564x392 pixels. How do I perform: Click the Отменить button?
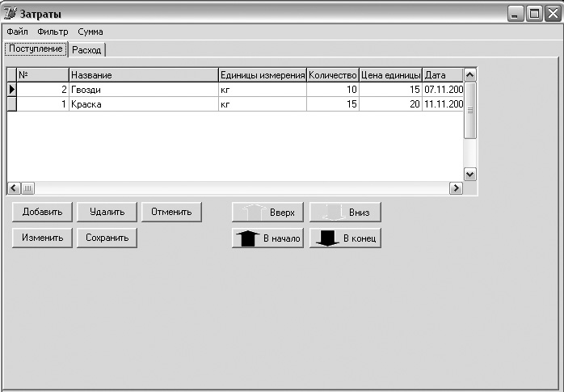[x=171, y=212]
